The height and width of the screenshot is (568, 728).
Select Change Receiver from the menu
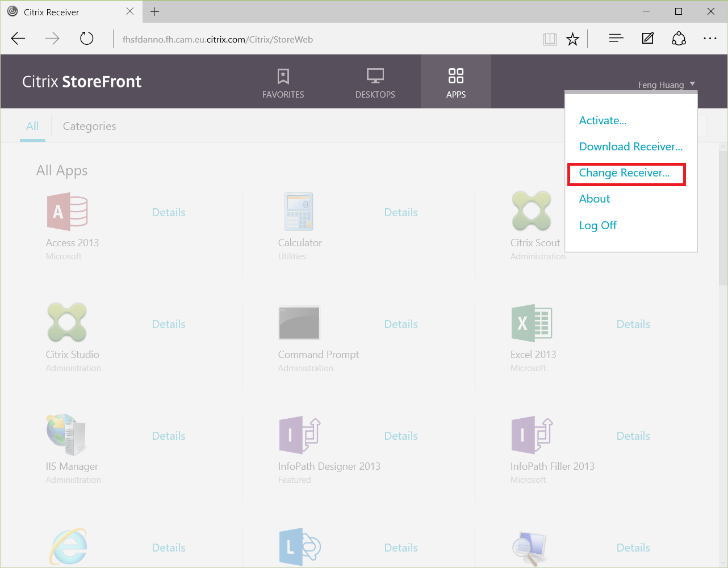coord(624,173)
